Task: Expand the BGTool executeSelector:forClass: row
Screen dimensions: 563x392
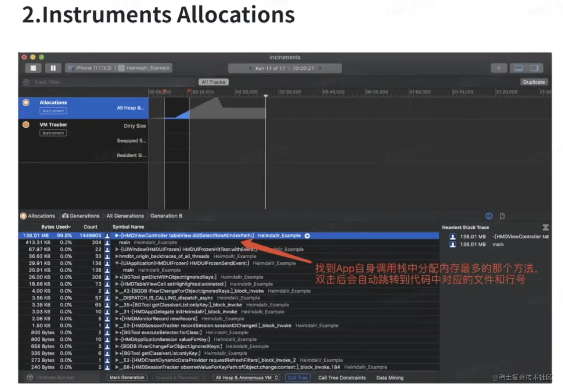Action: pyautogui.click(x=117, y=332)
